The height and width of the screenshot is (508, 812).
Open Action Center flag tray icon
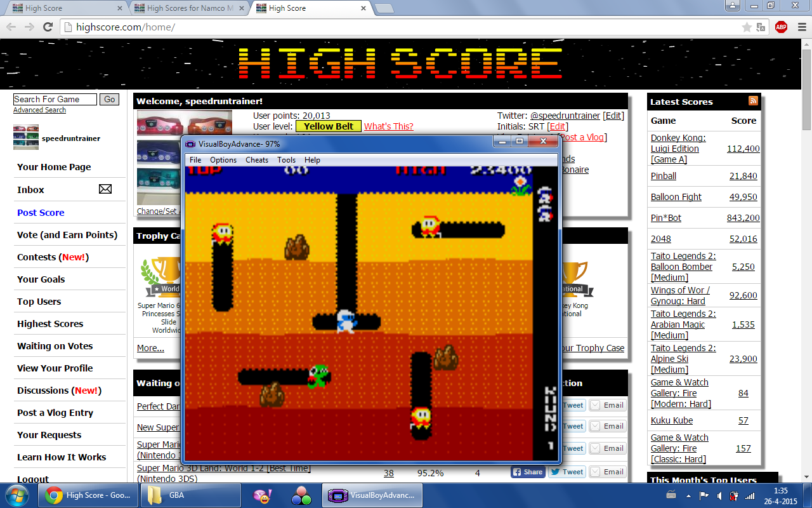704,495
